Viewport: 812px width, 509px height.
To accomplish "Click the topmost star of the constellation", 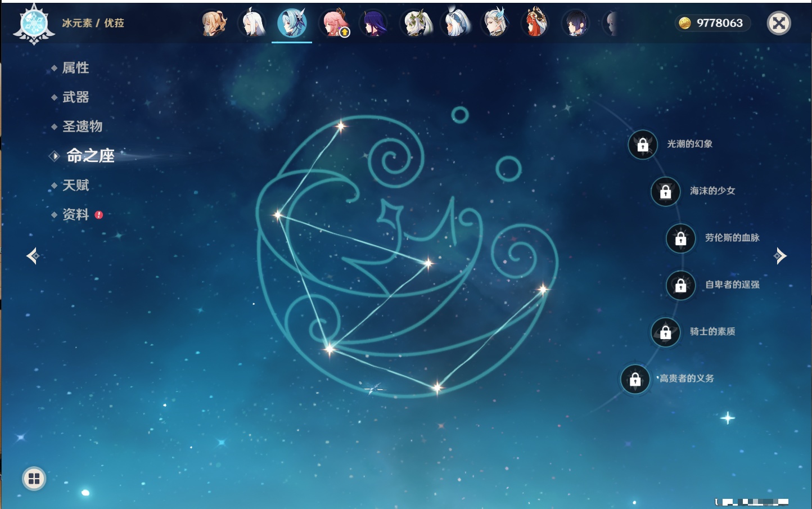I will coord(340,126).
